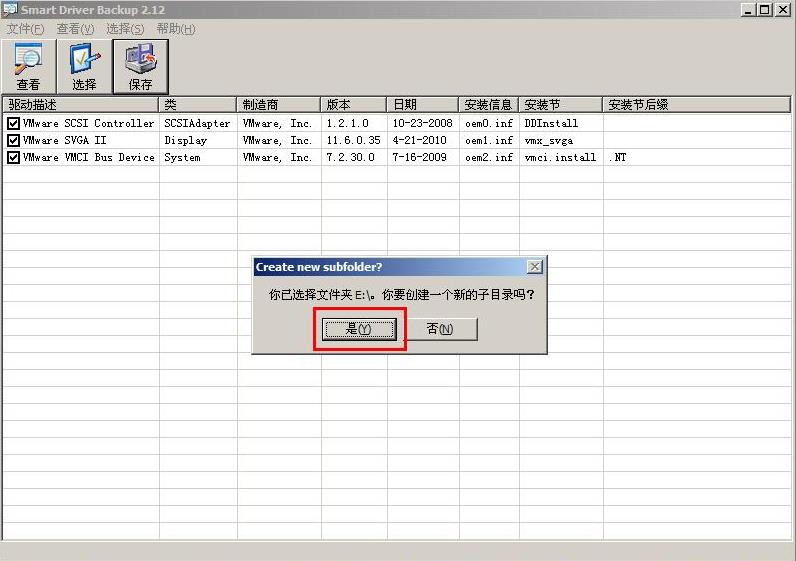Image resolution: width=796 pixels, height=561 pixels.
Task: Click the SCSIAdapter class cell
Action: (197, 123)
